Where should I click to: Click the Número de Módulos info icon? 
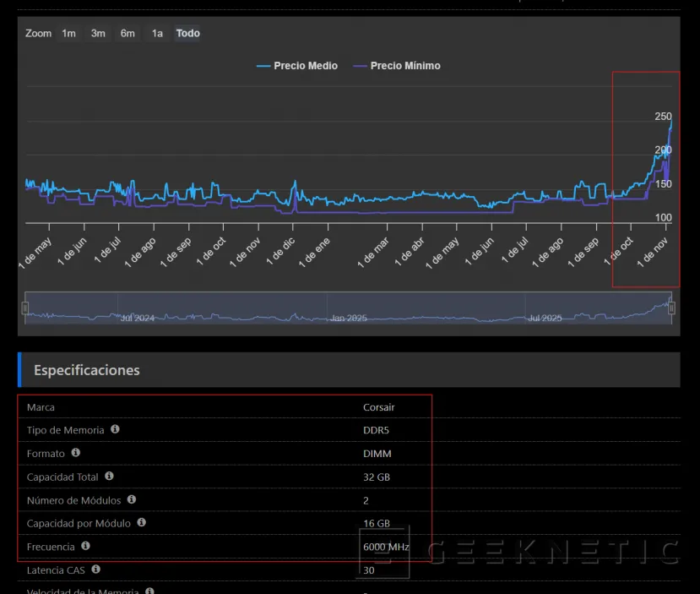coord(132,499)
